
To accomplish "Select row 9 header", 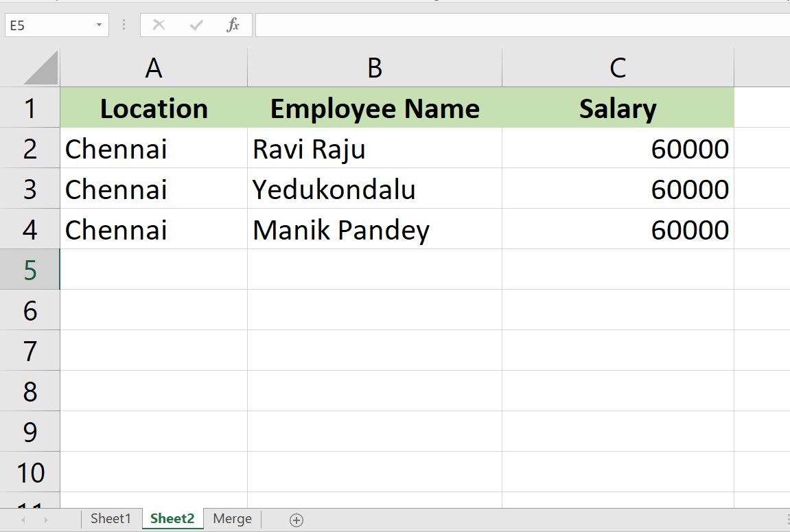I will (30, 432).
